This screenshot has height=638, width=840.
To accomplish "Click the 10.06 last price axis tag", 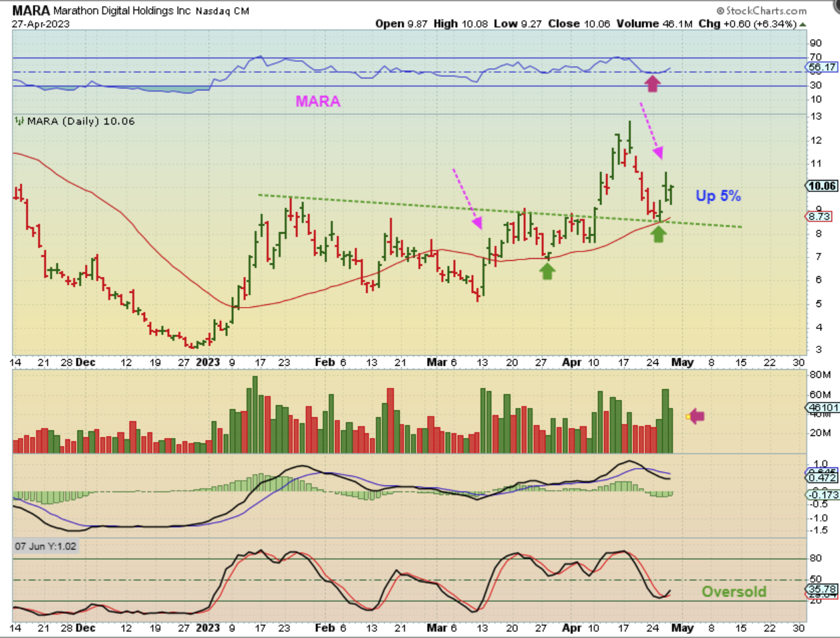I will [822, 186].
